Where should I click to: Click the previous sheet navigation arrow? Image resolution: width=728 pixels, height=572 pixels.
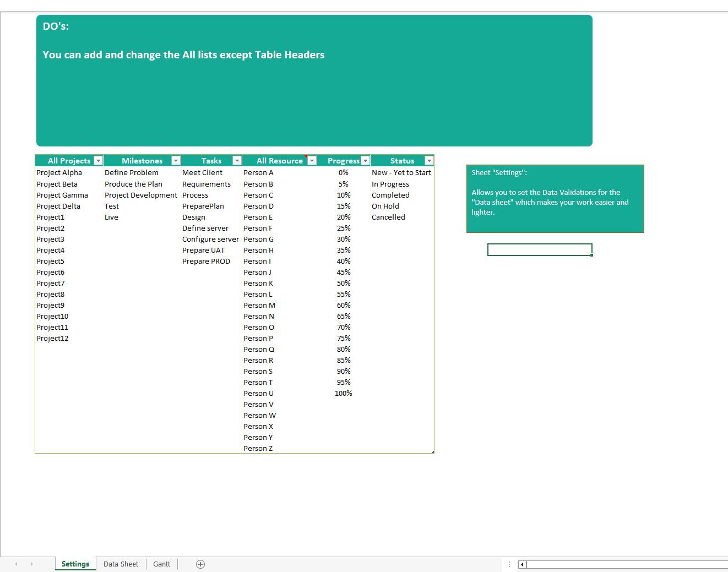tap(16, 564)
